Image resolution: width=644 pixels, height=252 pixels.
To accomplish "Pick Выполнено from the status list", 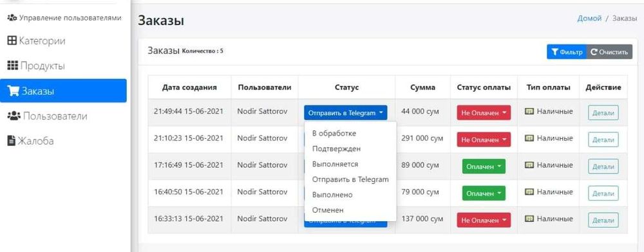I will [x=332, y=195].
